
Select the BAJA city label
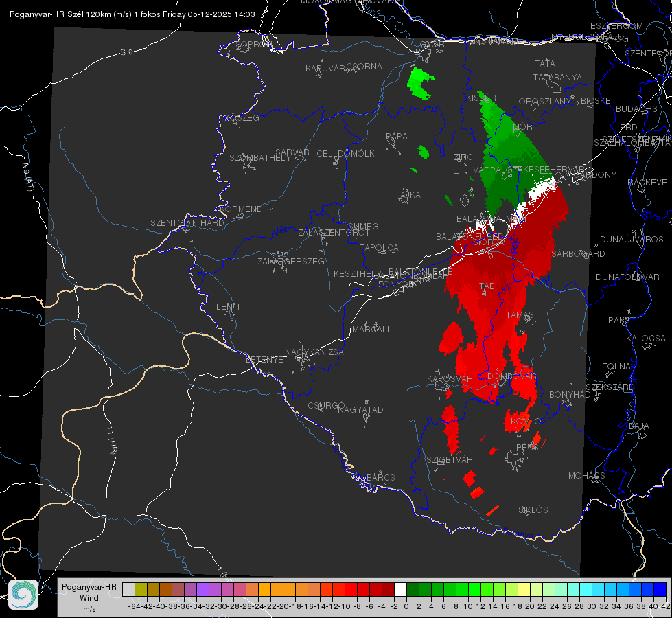(639, 426)
